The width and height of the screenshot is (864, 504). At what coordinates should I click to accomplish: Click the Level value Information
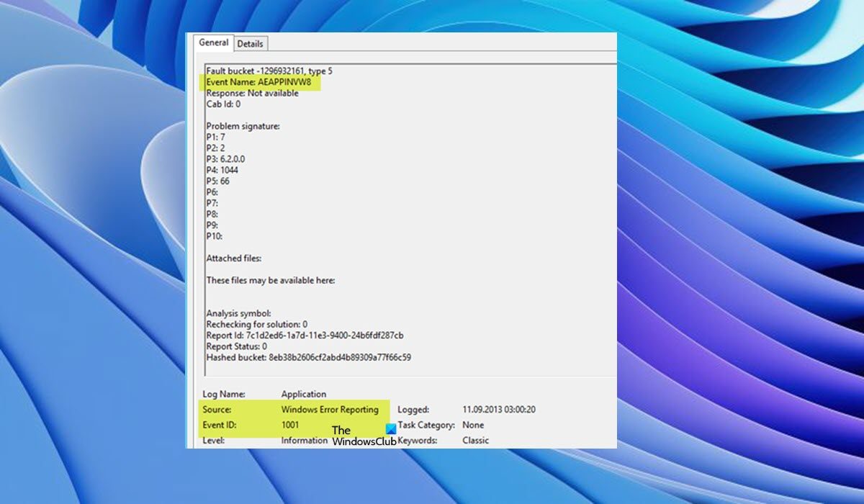[305, 440]
